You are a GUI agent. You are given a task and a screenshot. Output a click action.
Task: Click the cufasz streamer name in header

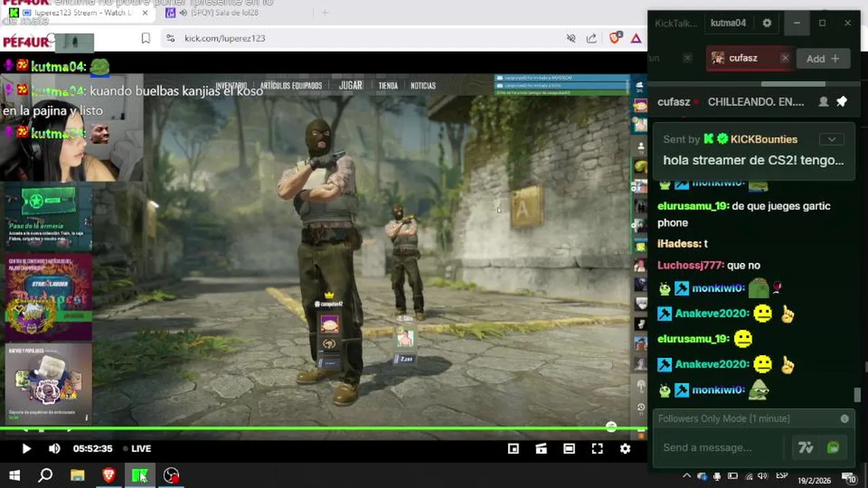[673, 102]
